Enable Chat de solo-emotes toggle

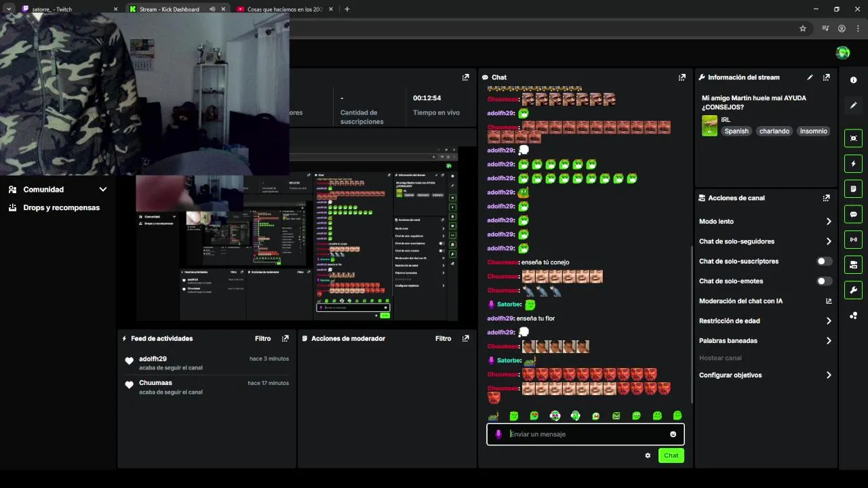pos(824,281)
